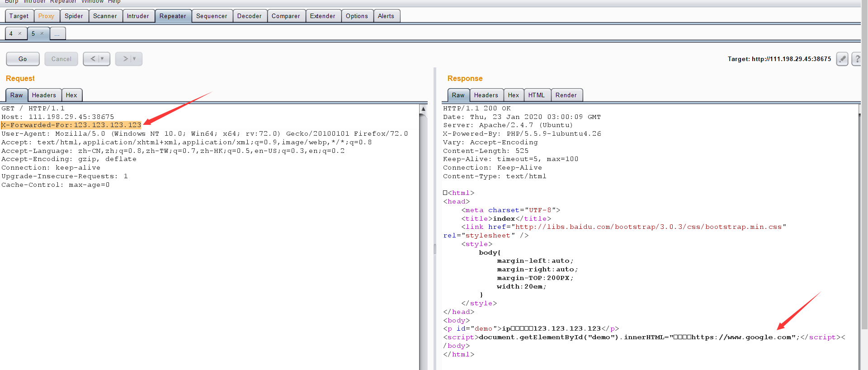Click the Host header line in request
868x370 pixels.
tap(58, 117)
